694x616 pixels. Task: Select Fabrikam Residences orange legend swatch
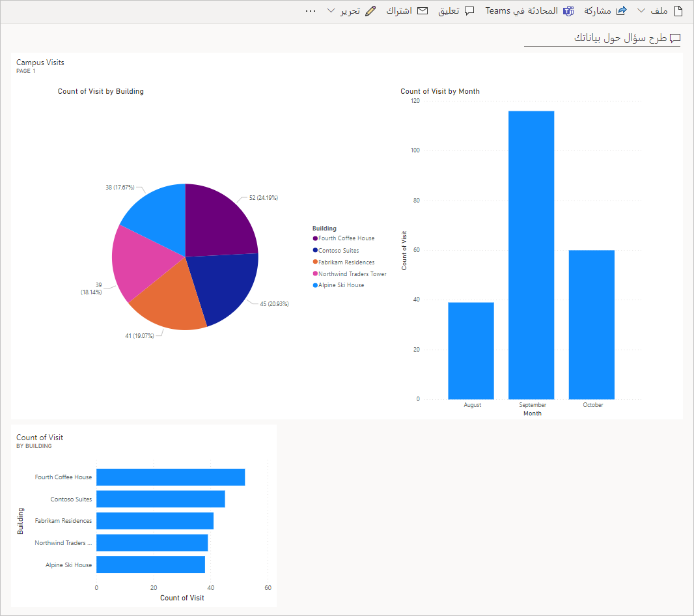[315, 262]
